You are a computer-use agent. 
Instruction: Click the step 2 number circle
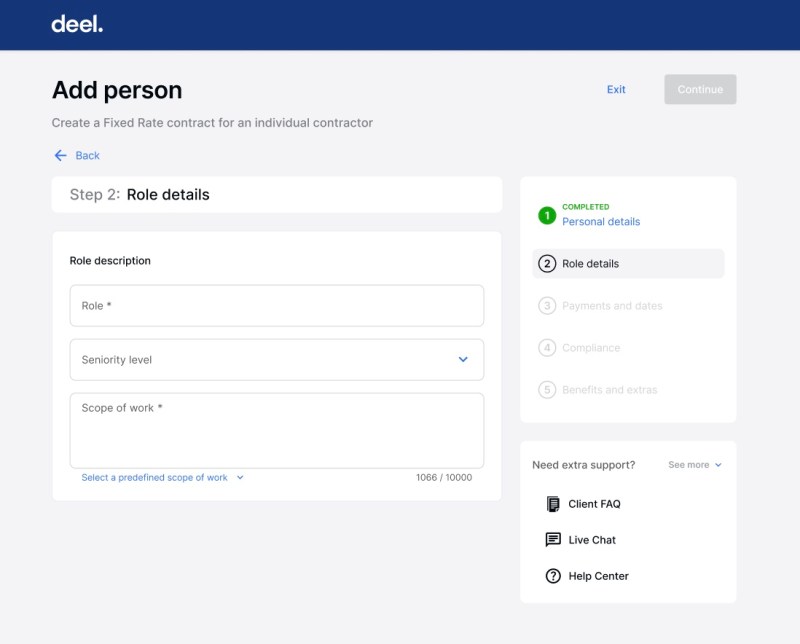[x=547, y=264]
